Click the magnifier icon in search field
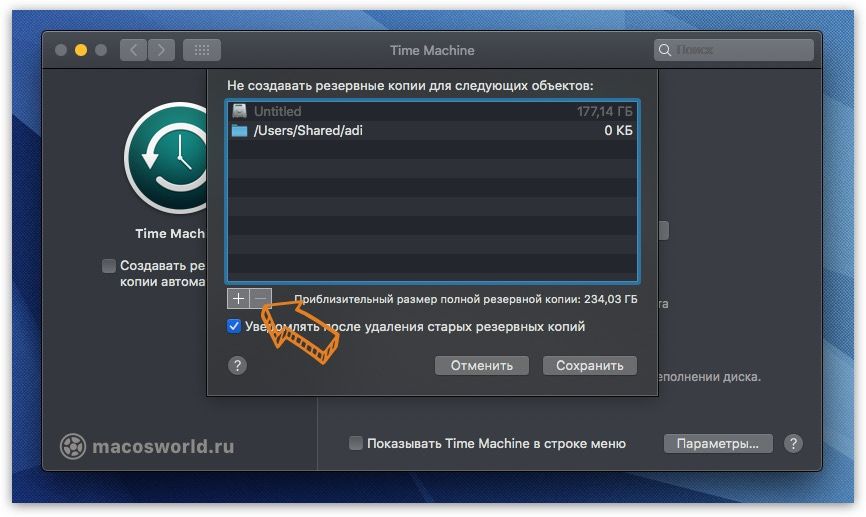 point(664,50)
